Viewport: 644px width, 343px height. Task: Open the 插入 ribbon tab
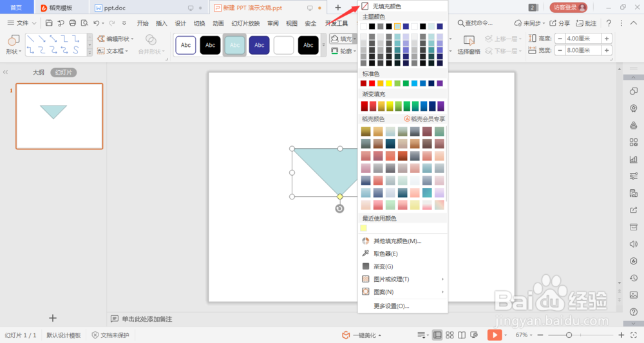coord(162,23)
